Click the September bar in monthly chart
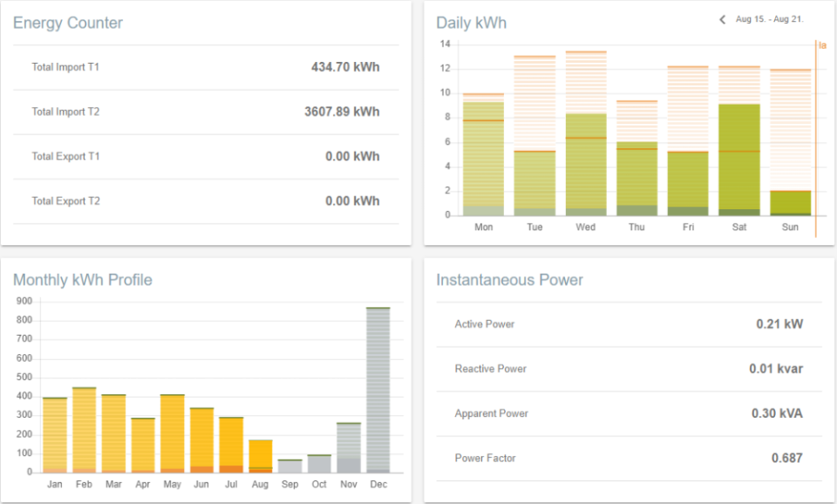837x504 pixels. [289, 467]
